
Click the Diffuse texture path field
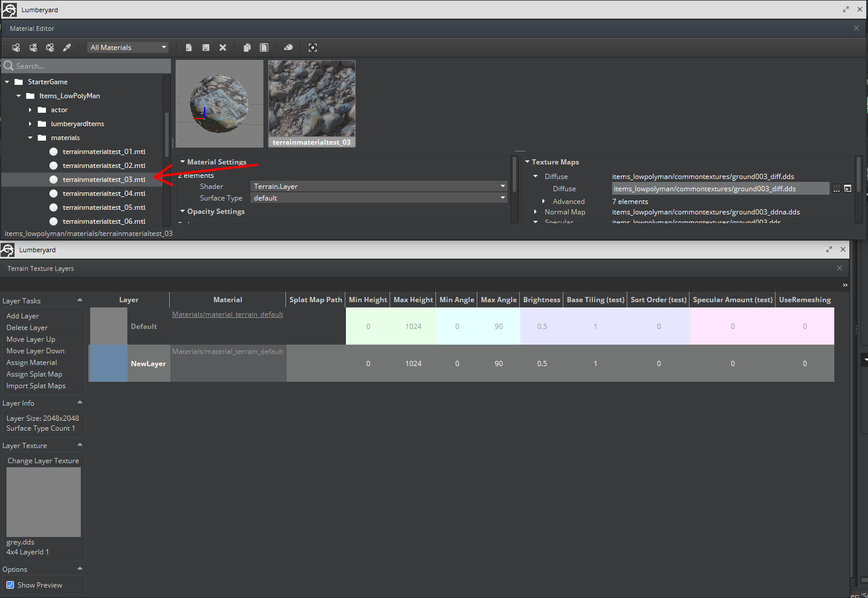pyautogui.click(x=720, y=189)
